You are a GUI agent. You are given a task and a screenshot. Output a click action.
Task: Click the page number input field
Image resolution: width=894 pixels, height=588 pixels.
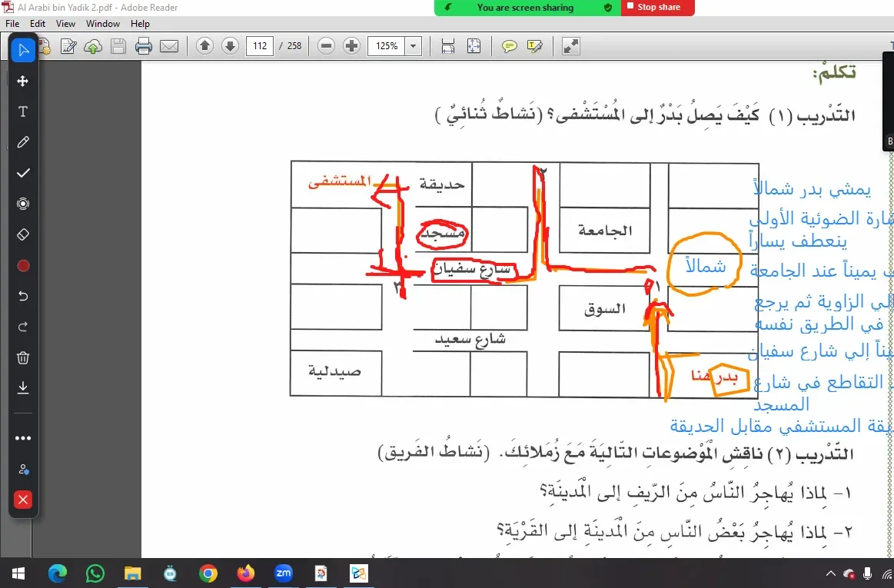tap(260, 45)
